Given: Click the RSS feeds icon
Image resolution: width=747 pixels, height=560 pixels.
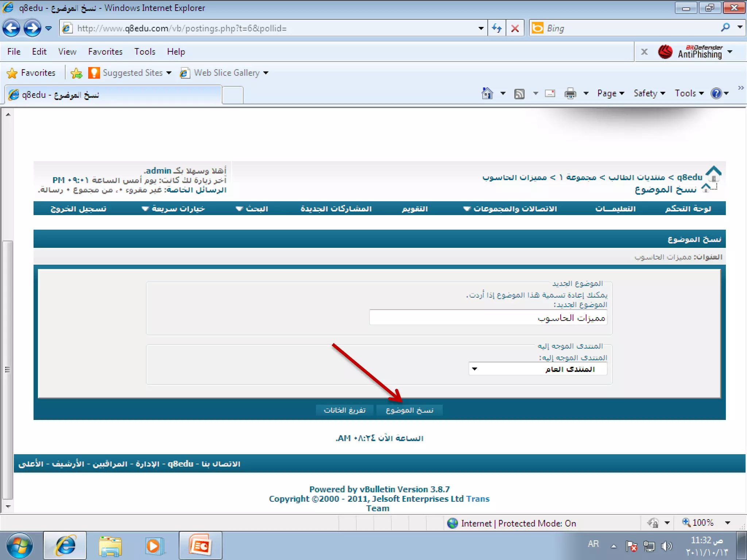Looking at the screenshot, I should coord(519,94).
